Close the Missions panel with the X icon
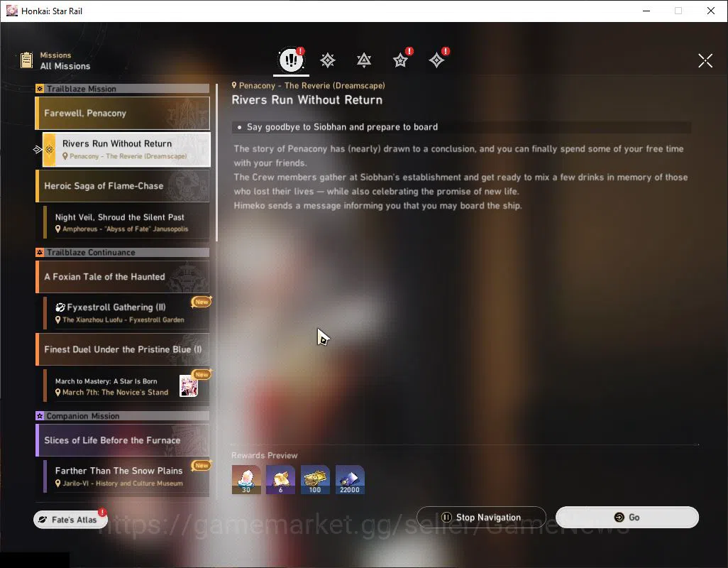Image resolution: width=728 pixels, height=568 pixels. point(705,60)
